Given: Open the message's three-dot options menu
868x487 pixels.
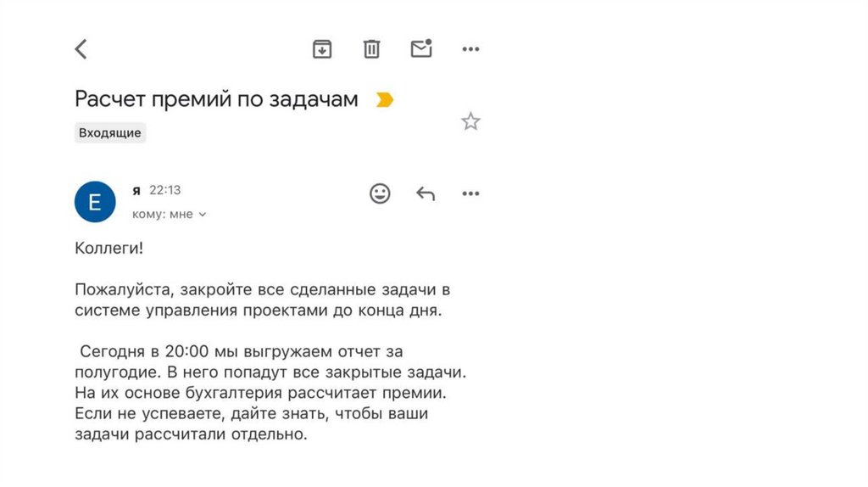Looking at the screenshot, I should pyautogui.click(x=470, y=194).
